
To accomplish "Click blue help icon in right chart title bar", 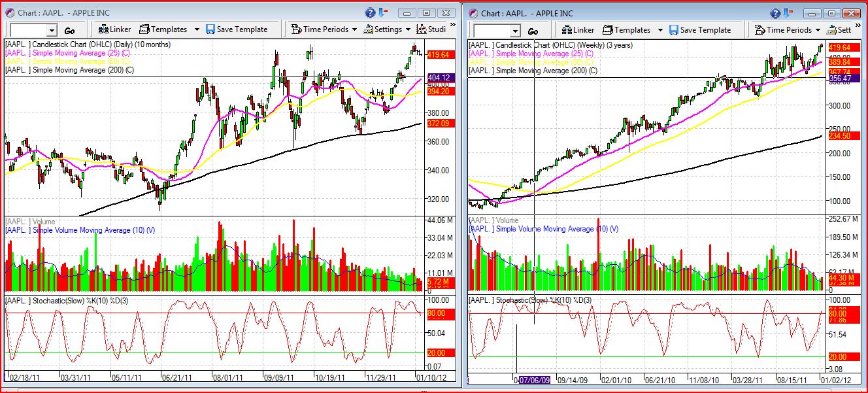I will point(776,13).
